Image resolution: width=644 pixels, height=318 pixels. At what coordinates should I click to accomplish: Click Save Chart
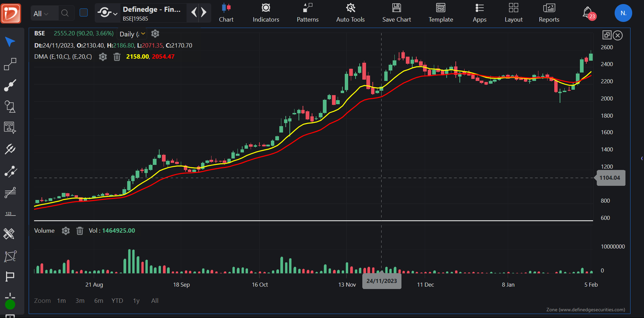coord(397,13)
